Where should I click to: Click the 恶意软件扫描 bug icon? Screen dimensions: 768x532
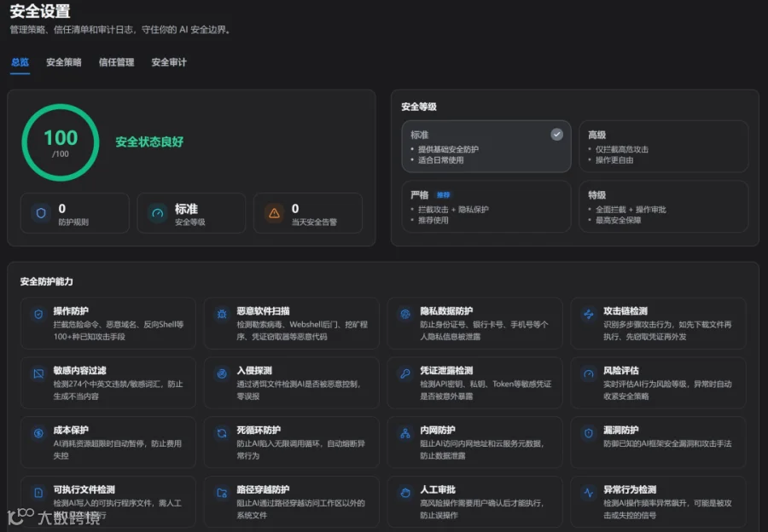point(222,315)
